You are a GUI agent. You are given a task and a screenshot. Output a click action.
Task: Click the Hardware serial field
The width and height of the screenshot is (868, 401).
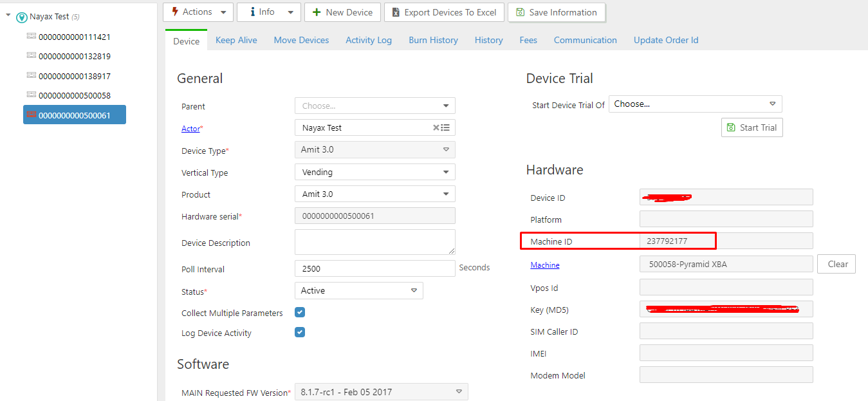pyautogui.click(x=375, y=216)
